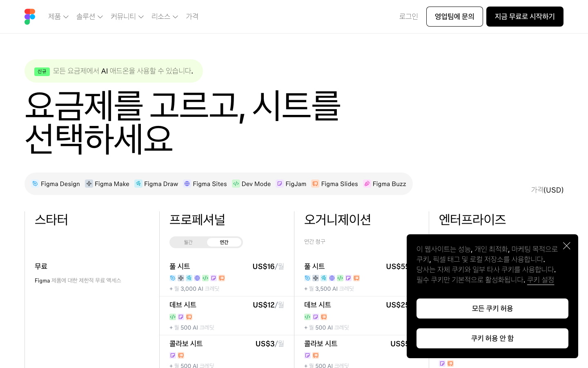The image size is (588, 368).
Task: Select the FigJam product chip icon
Action: point(280,184)
